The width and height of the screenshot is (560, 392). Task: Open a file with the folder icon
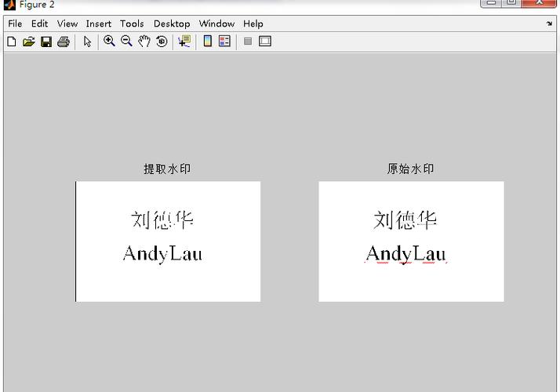tap(29, 42)
